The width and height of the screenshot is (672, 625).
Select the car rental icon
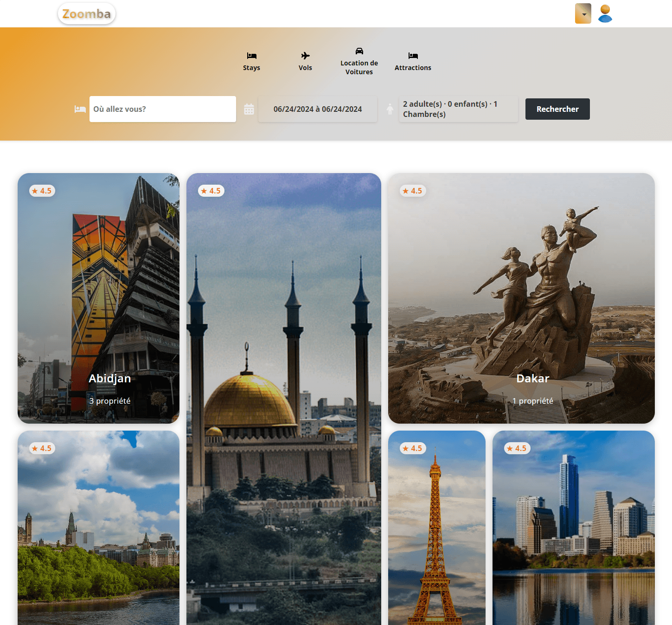pyautogui.click(x=359, y=51)
